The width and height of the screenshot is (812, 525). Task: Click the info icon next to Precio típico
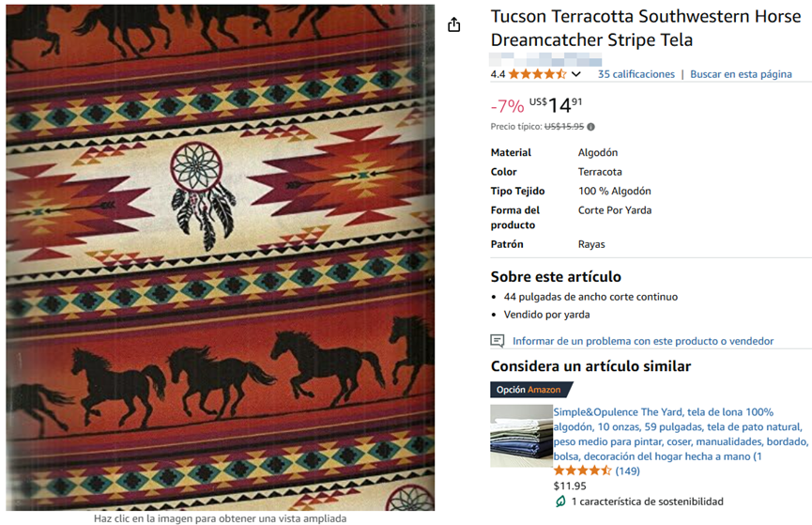pyautogui.click(x=590, y=127)
